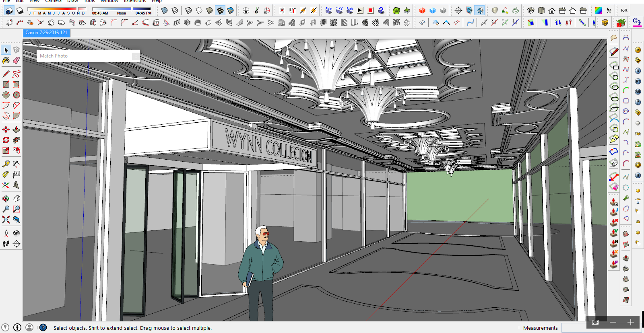Toggle X-Ray face style
Viewport: 644px width, 333px height.
[165, 10]
